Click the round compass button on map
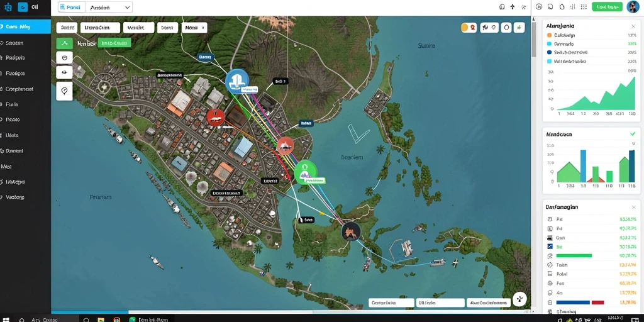Screen dimensions: 644x322 point(519,299)
